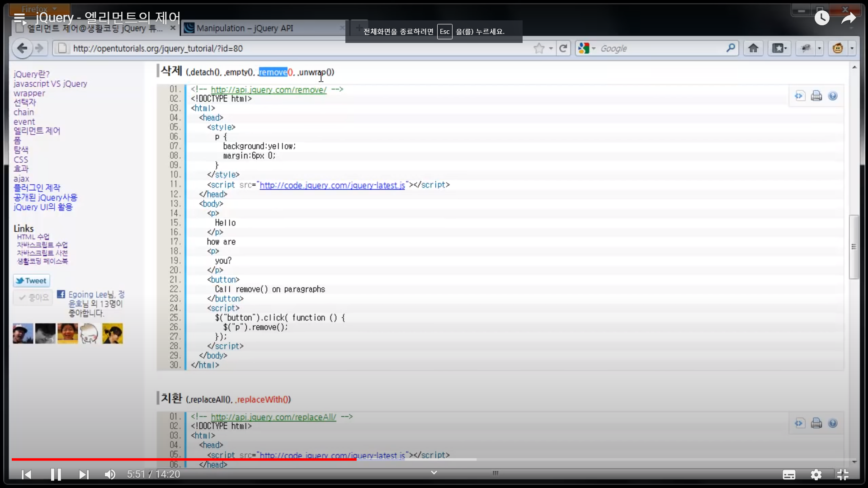Click Watch Later clock icon
The height and width of the screenshot is (488, 868).
[x=821, y=18]
